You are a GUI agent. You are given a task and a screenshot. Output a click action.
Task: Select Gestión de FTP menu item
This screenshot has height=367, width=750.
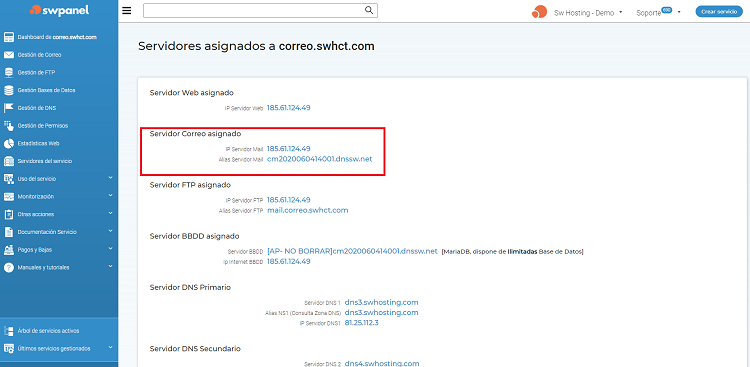click(37, 73)
